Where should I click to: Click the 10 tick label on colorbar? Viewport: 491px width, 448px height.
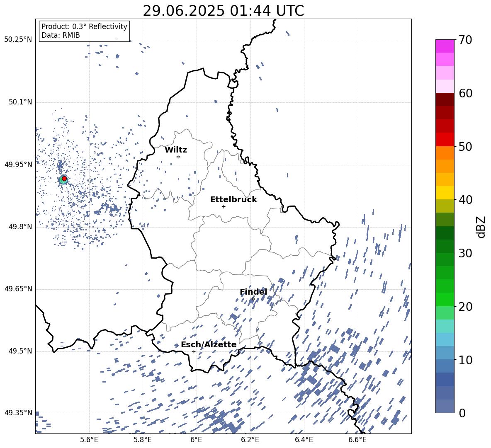pyautogui.click(x=465, y=360)
